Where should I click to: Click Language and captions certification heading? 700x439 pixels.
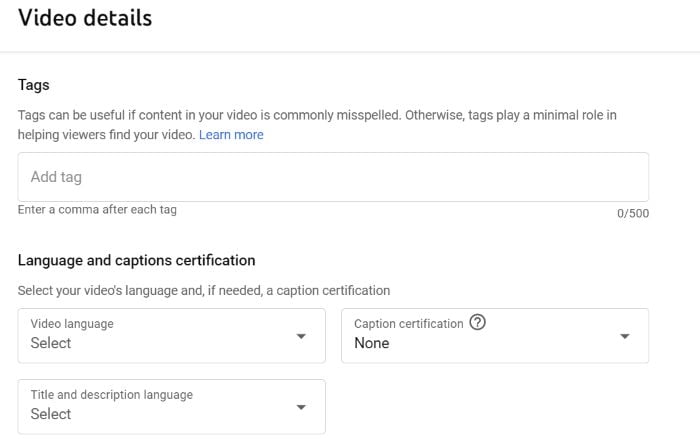click(x=136, y=260)
